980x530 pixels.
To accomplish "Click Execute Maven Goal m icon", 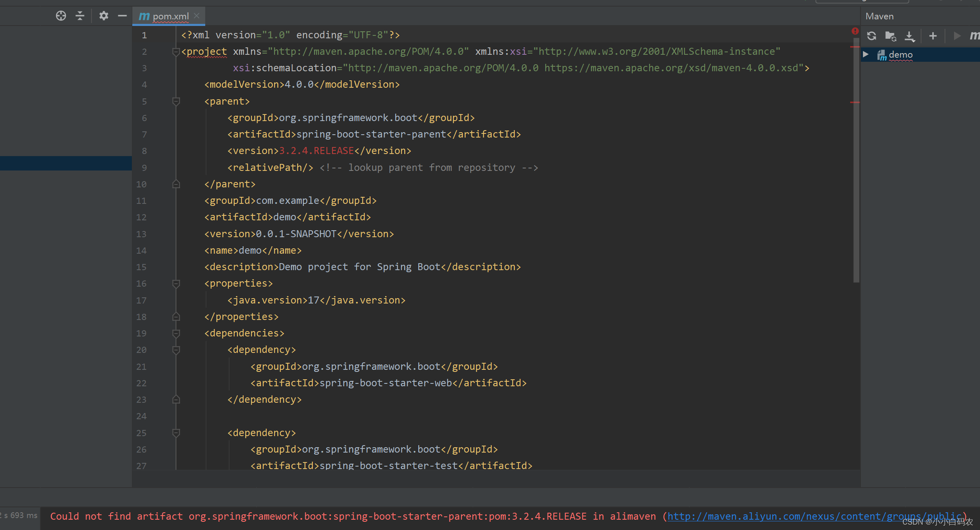I will [x=974, y=36].
